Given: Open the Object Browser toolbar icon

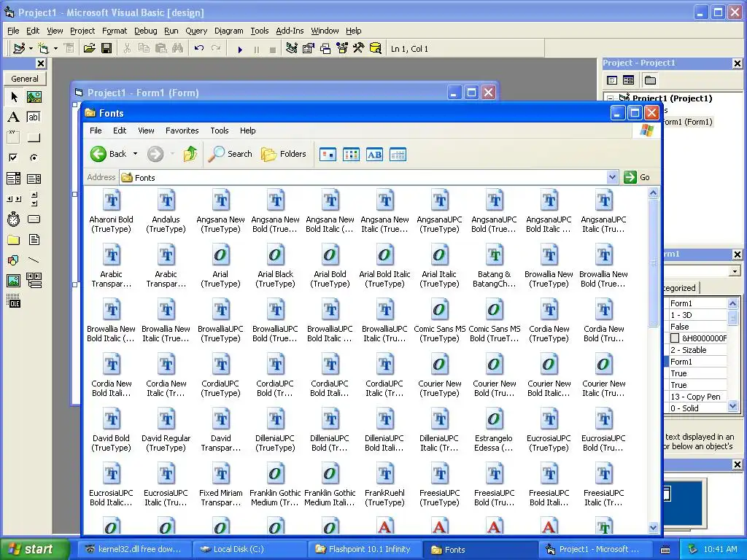Looking at the screenshot, I should pyautogui.click(x=342, y=49).
